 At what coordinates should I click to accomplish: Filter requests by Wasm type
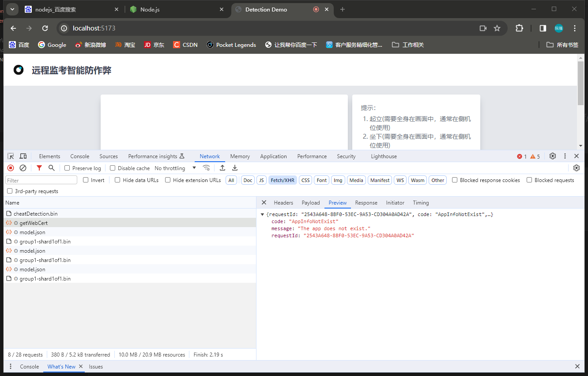coord(418,180)
